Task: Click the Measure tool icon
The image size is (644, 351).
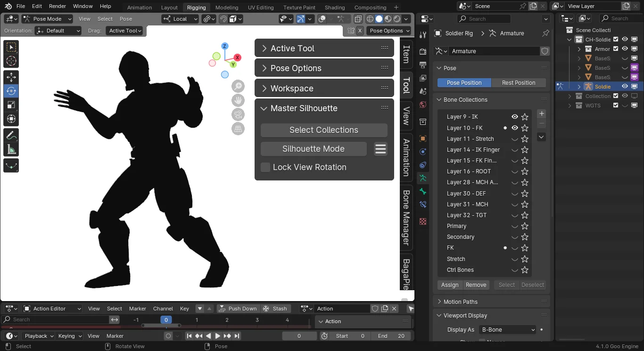Action: tap(11, 149)
